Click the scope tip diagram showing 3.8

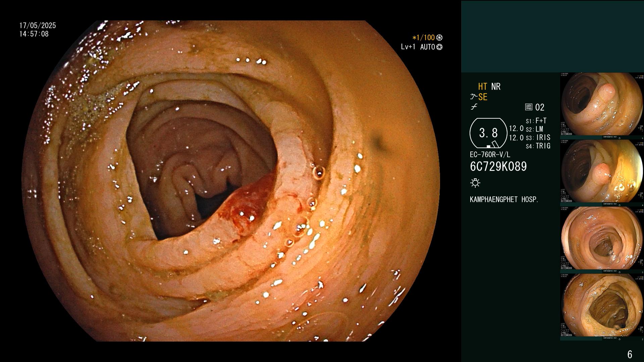tap(488, 133)
